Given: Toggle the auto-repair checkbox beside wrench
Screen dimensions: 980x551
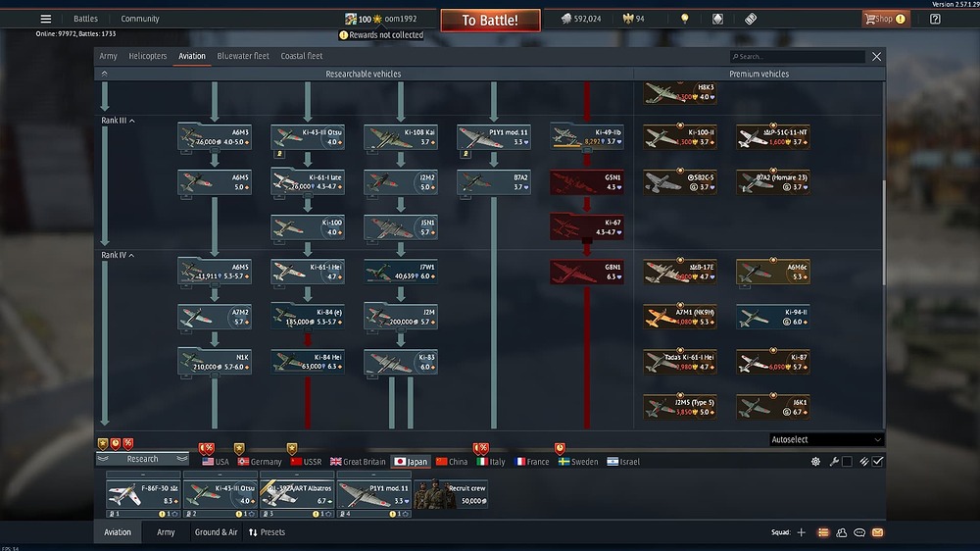Looking at the screenshot, I should coord(847,462).
